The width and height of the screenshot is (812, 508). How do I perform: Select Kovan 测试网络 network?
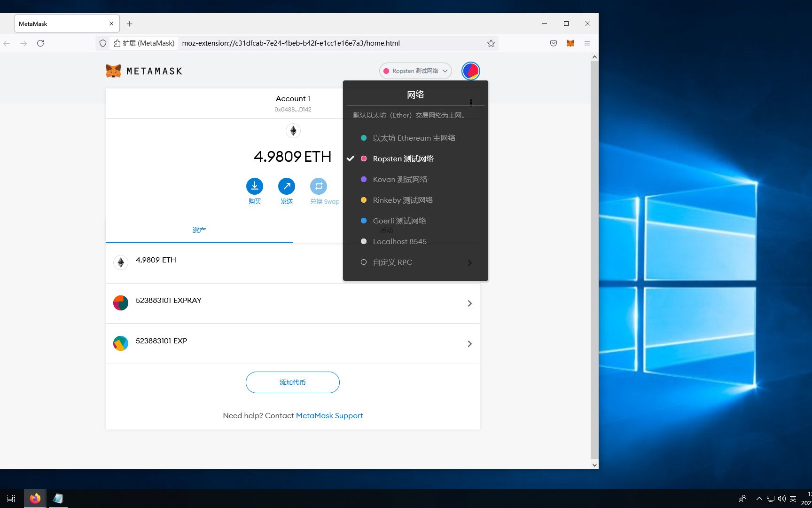point(415,179)
